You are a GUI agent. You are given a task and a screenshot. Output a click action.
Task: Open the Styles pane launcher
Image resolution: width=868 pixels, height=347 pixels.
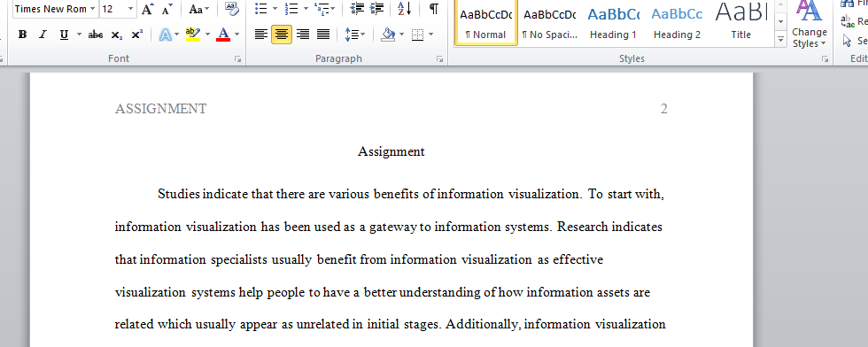[825, 58]
